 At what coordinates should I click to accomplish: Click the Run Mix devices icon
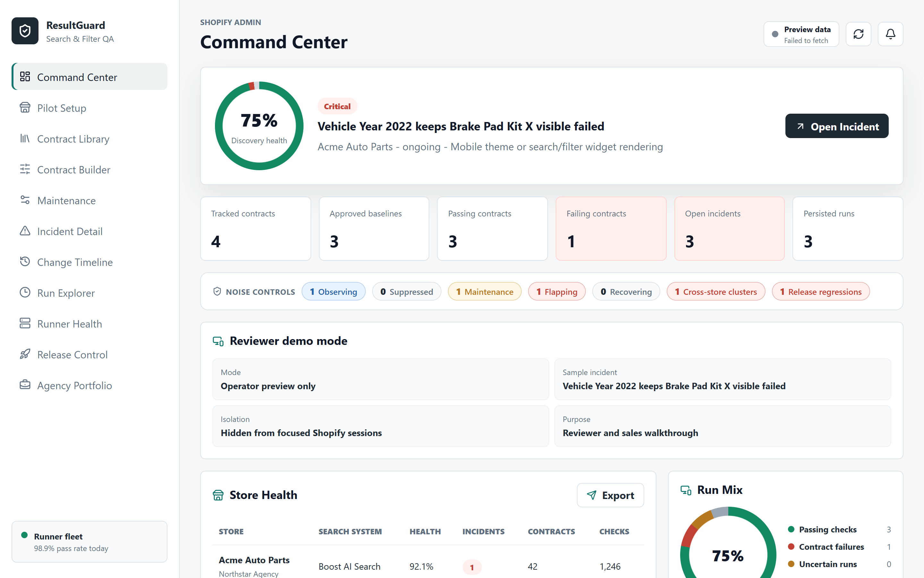[686, 490]
